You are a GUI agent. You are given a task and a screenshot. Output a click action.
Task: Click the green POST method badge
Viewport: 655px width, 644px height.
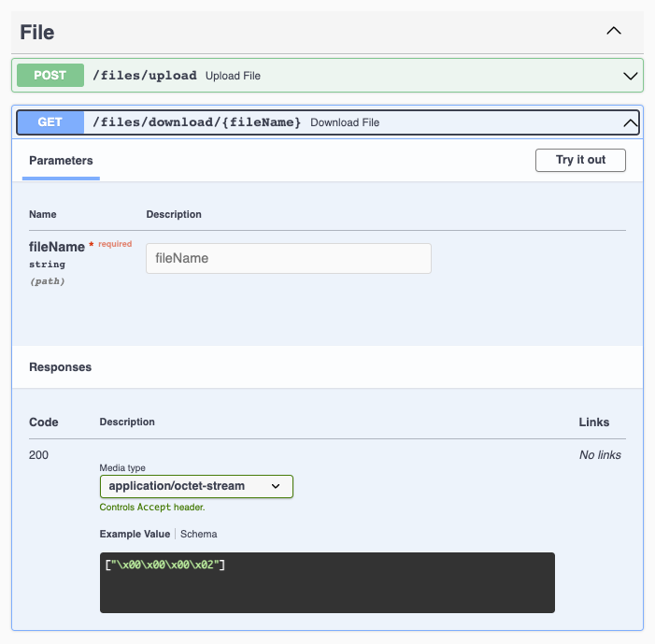[x=50, y=76]
